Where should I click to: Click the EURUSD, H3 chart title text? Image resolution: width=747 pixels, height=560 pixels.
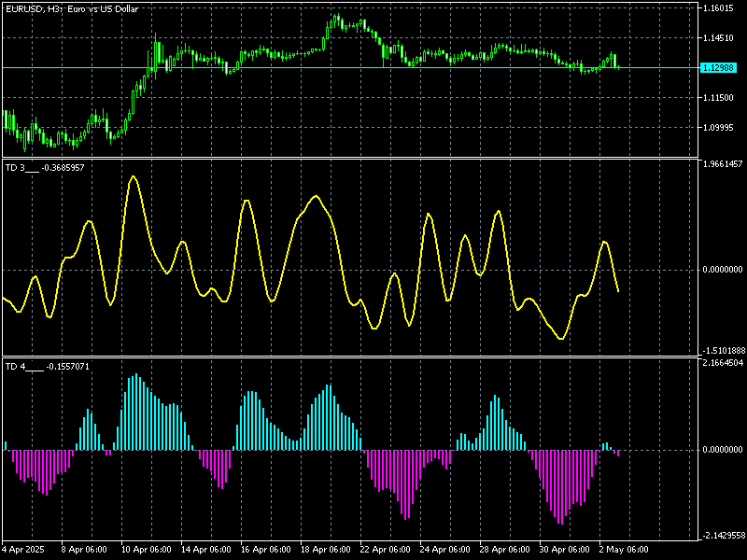click(72, 9)
